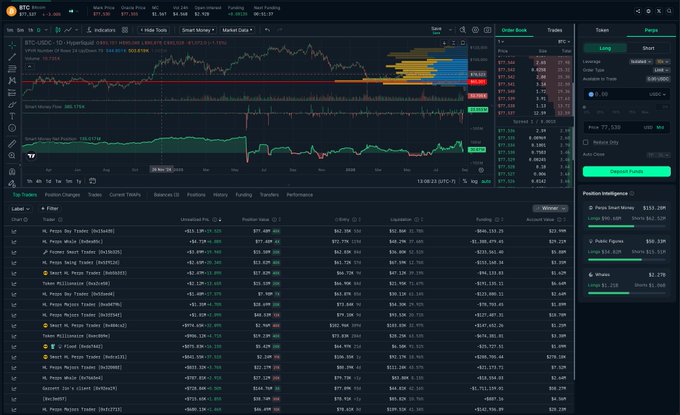Toggle log scale on the chart

pos(474,181)
